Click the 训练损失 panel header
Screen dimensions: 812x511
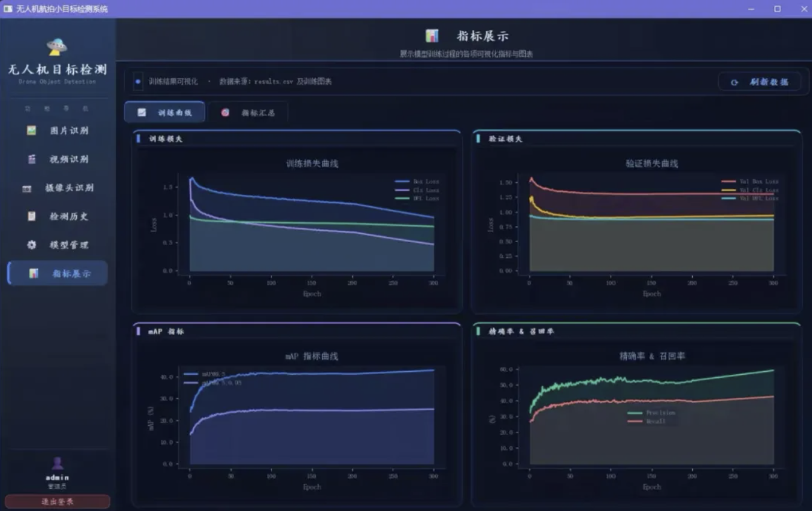[166, 139]
